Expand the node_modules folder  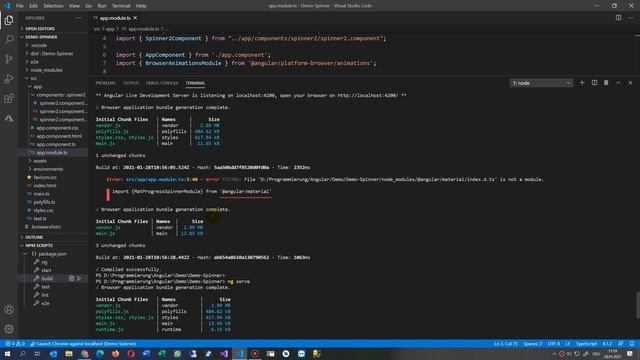point(53,70)
